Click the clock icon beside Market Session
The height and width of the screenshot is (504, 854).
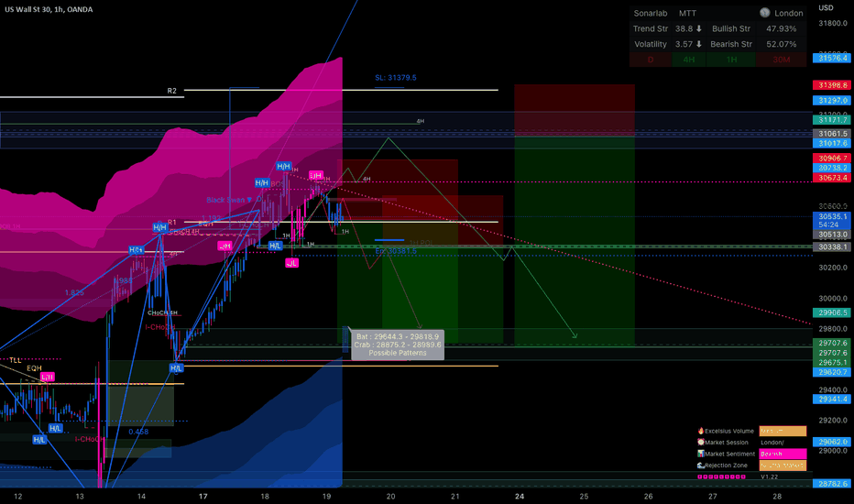coord(701,443)
